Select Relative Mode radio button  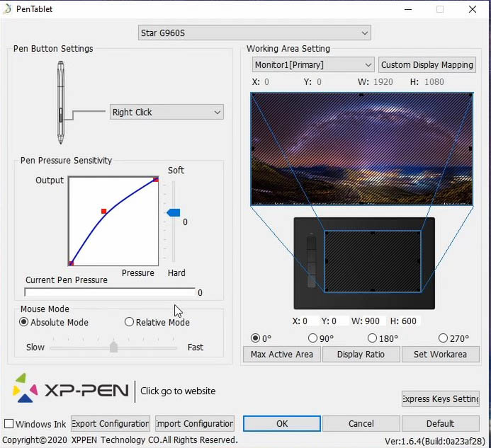(x=129, y=322)
